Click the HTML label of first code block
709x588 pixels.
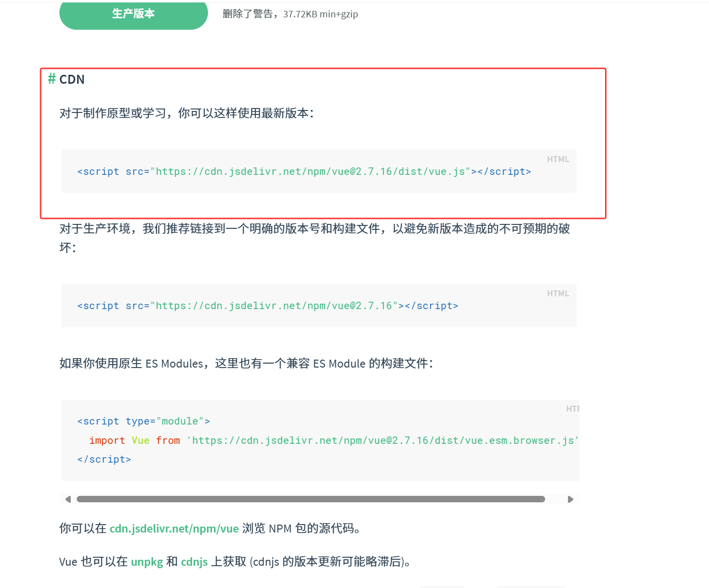pyautogui.click(x=558, y=159)
